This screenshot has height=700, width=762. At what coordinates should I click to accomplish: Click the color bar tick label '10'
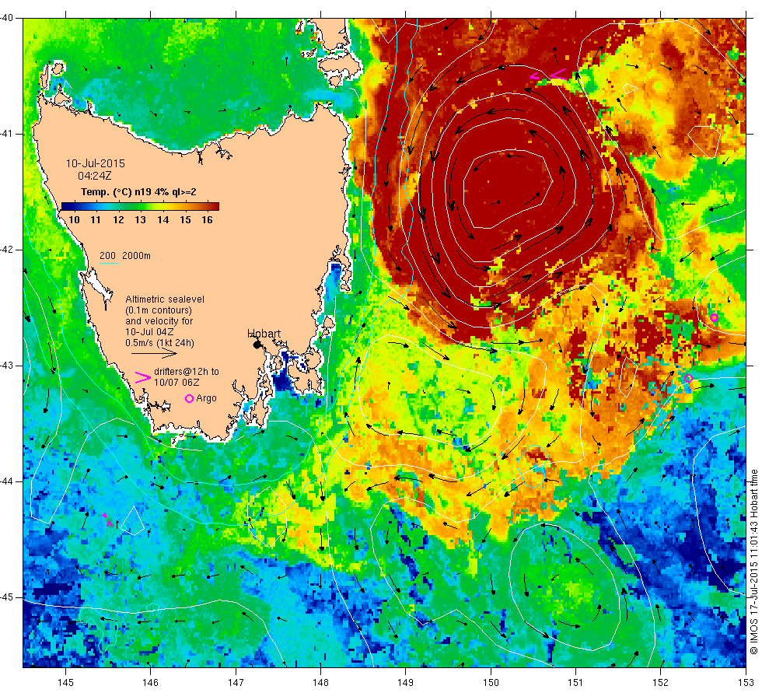74,219
